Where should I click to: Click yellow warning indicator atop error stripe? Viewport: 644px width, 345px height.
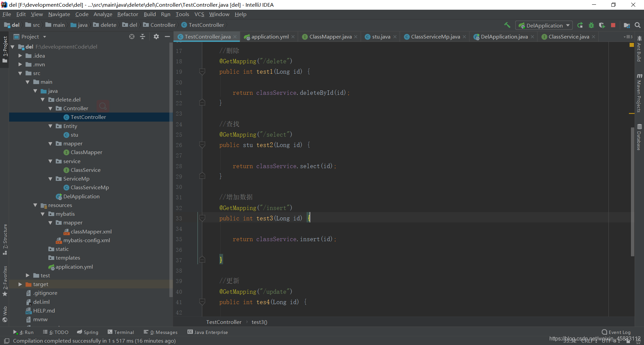click(632, 45)
